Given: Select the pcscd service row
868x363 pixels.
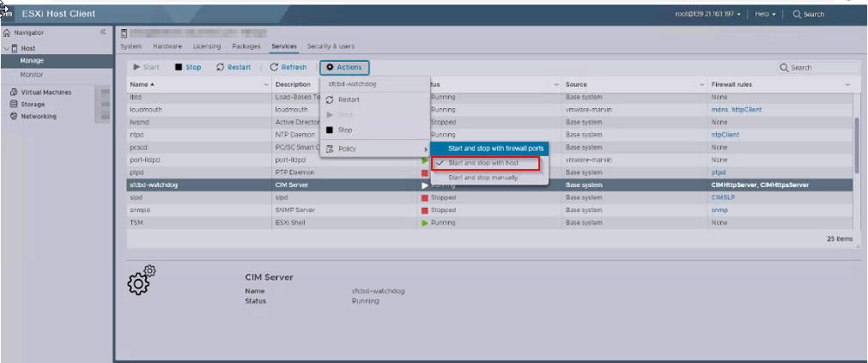Looking at the screenshot, I should 490,148.
